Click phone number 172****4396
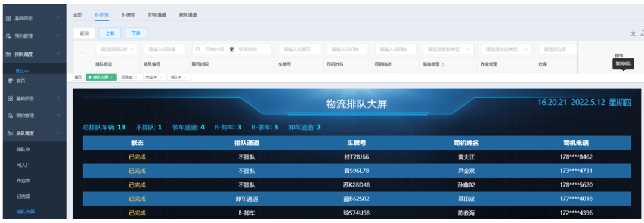 [x=576, y=213]
